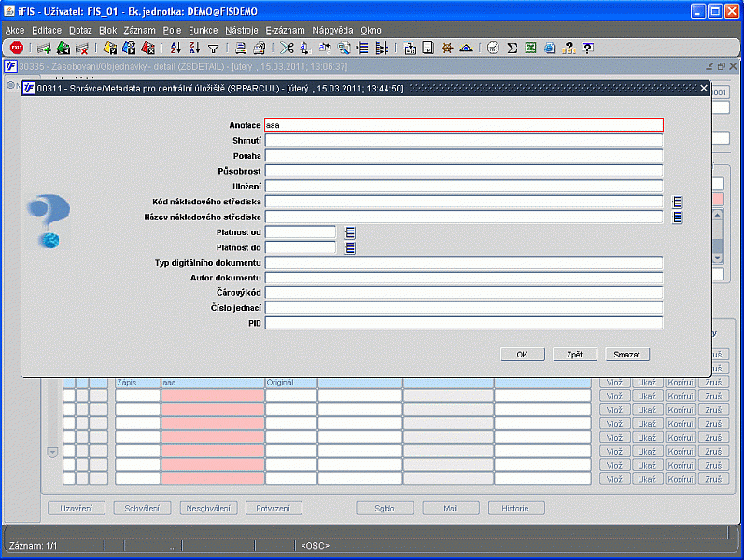Image resolution: width=744 pixels, height=560 pixels.
Task: Open the picker next to Platnost do
Action: [350, 247]
